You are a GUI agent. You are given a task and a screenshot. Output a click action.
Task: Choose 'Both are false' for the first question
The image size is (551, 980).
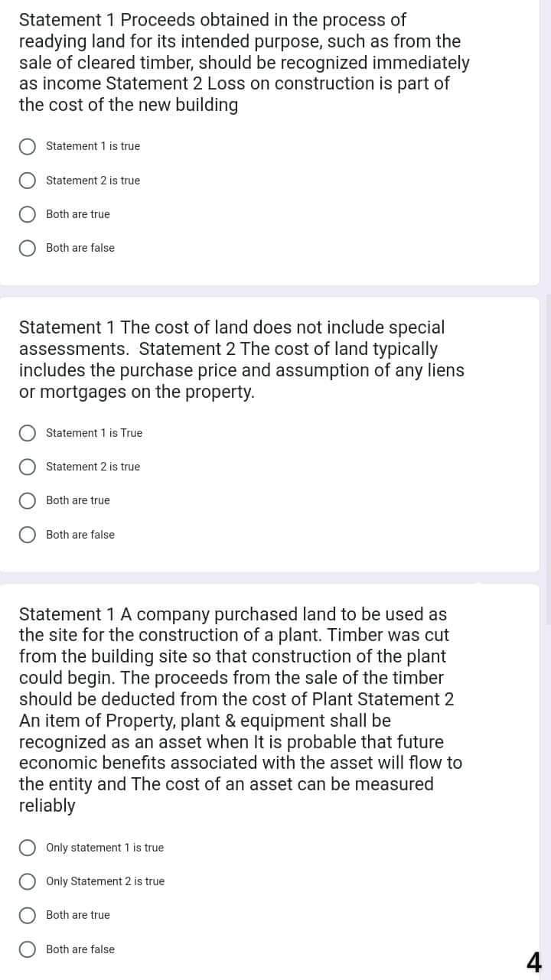pos(28,248)
